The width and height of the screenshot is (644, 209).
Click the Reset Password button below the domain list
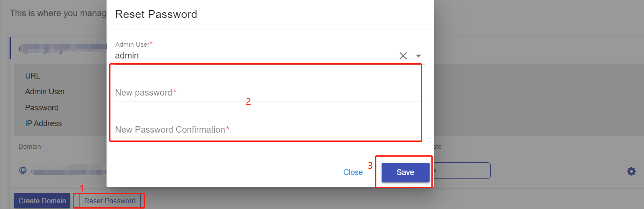point(110,201)
